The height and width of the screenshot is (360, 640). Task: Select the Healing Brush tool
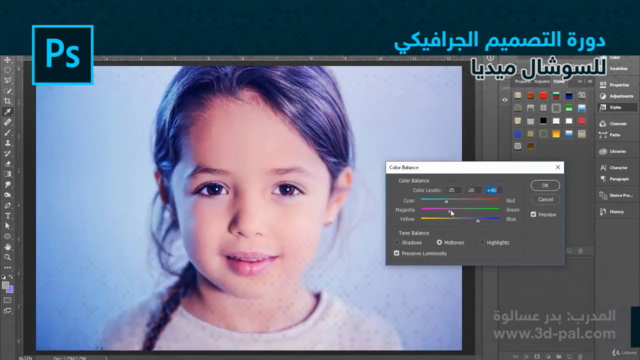7,122
